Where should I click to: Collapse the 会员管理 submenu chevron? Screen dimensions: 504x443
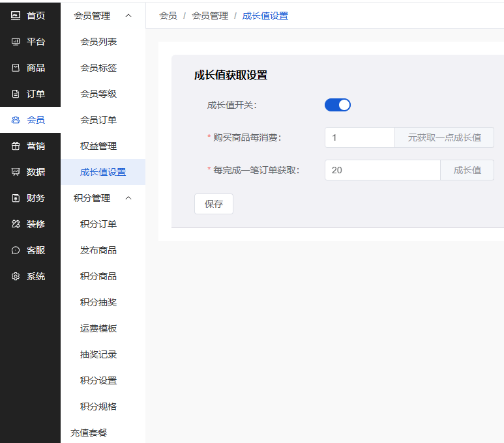(x=128, y=16)
